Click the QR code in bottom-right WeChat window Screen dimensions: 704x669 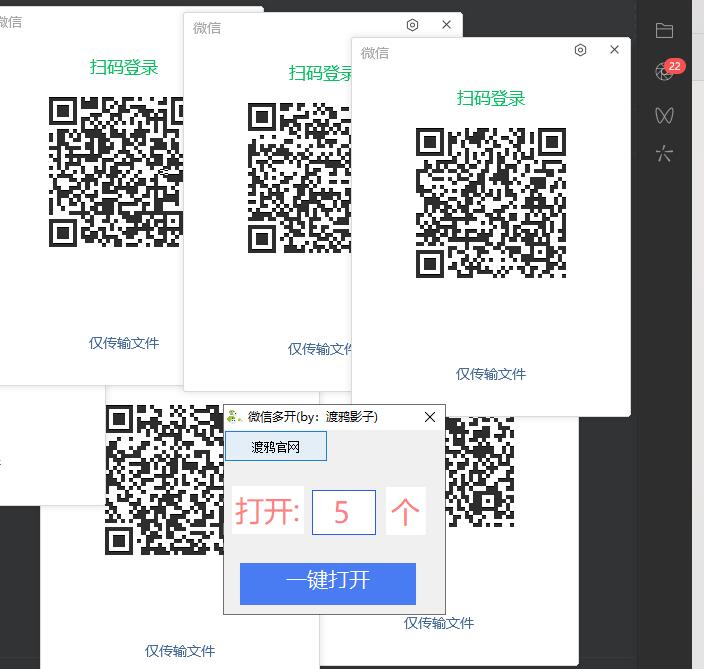[x=480, y=471]
